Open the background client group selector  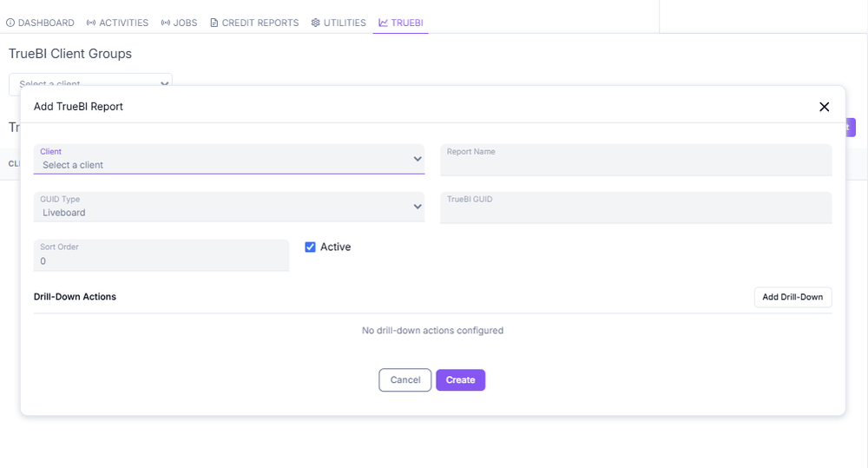[91, 83]
